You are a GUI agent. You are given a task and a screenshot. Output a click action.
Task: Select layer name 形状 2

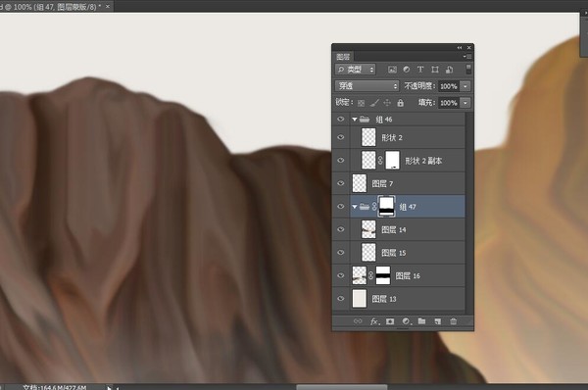tap(391, 137)
